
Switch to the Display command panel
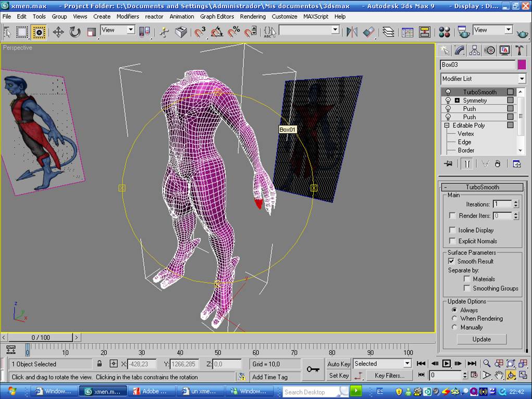click(x=504, y=51)
